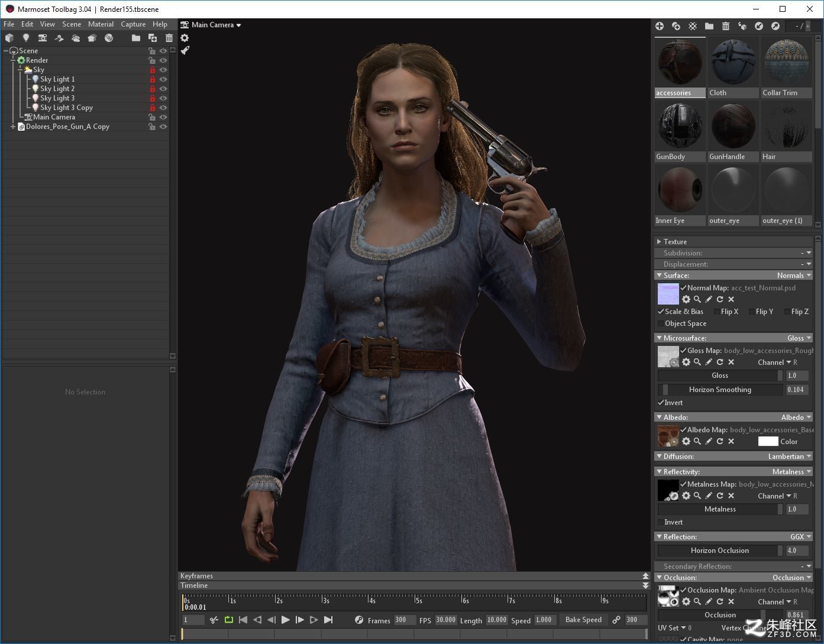This screenshot has width=824, height=644.
Task: Click the scissors icon on timeline
Action: [x=214, y=620]
